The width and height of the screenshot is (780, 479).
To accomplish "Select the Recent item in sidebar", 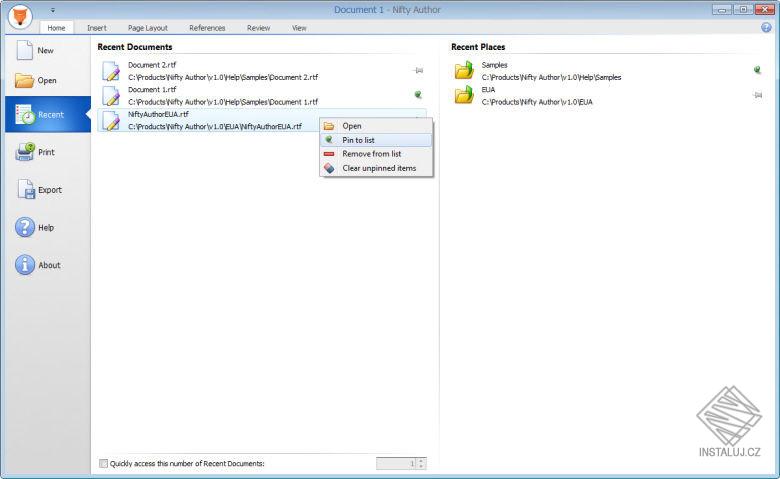I will point(48,114).
